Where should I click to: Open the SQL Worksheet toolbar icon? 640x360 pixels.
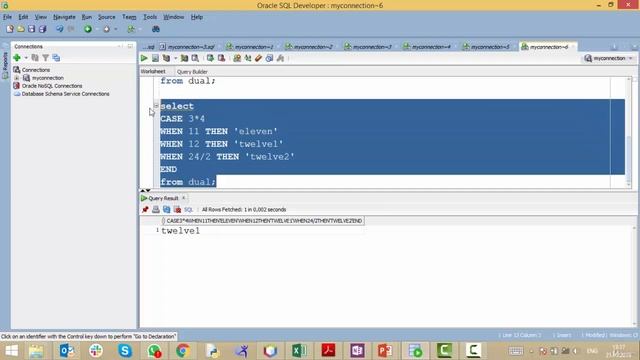131,29
